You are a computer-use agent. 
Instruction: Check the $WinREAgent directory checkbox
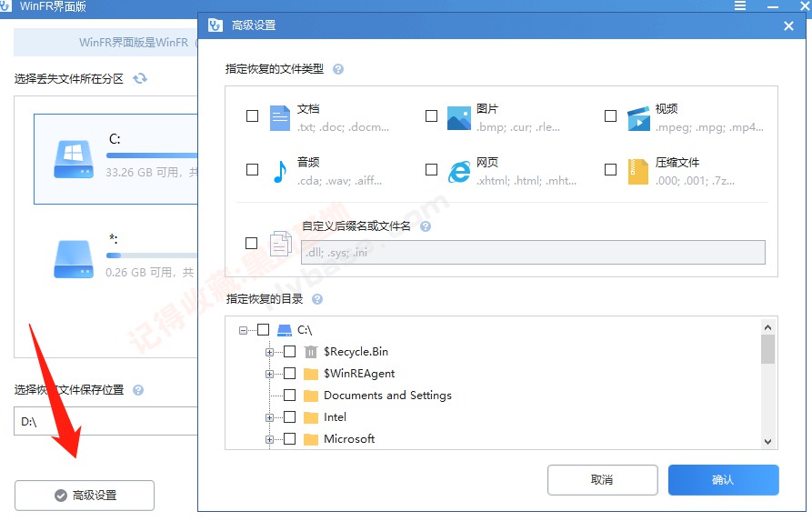pyautogui.click(x=290, y=374)
